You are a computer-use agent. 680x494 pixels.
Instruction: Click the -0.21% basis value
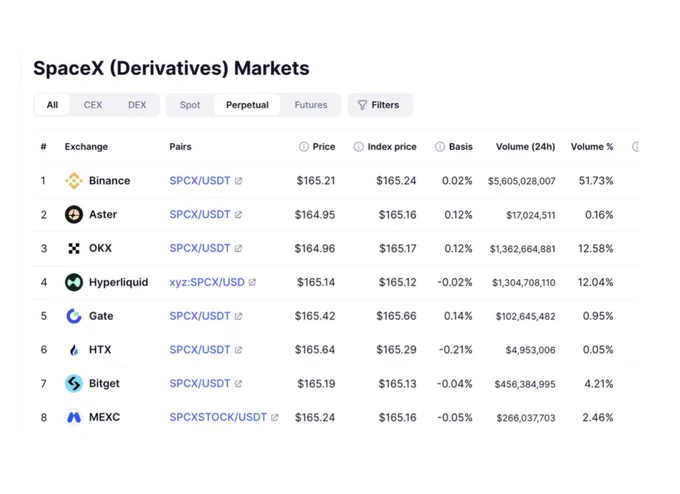[455, 350]
